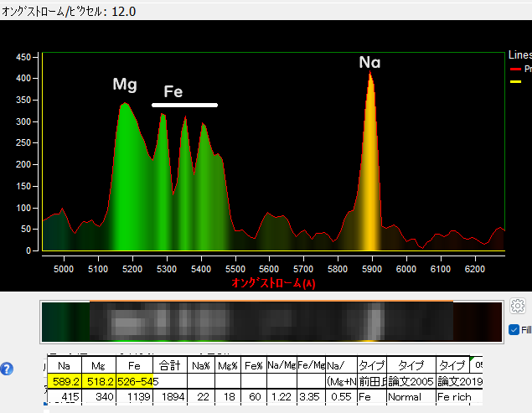532x413 pixels.
Task: Click the red line legend entry
Action: click(x=515, y=69)
